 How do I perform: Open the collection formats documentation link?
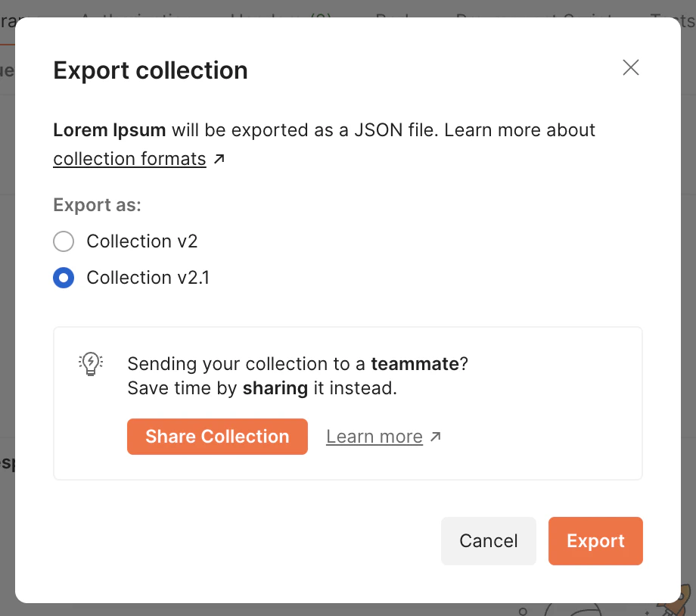click(129, 158)
